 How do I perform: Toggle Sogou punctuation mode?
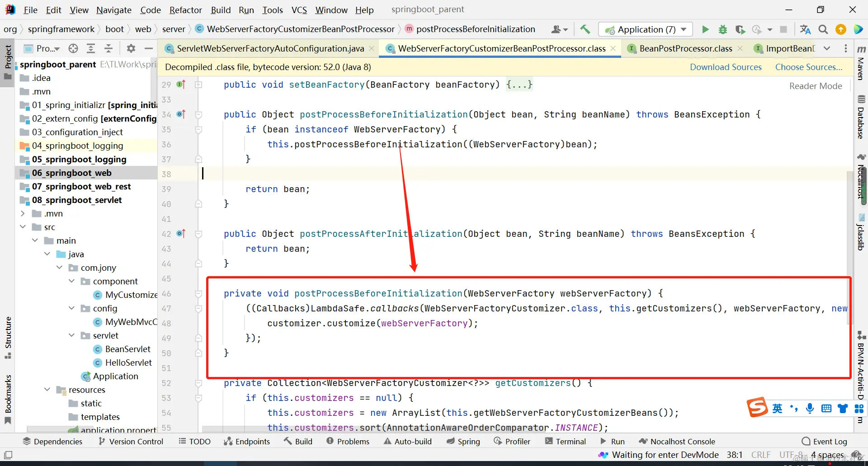tap(794, 409)
